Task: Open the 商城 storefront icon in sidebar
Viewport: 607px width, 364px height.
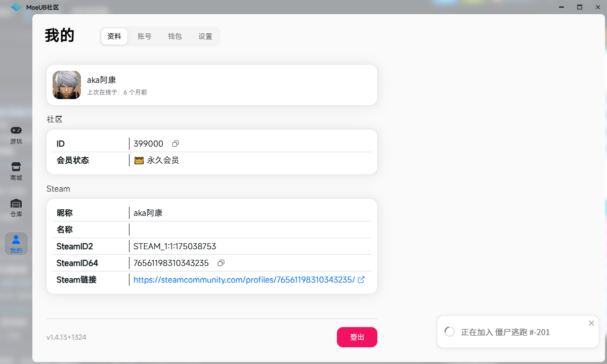Action: 16,171
